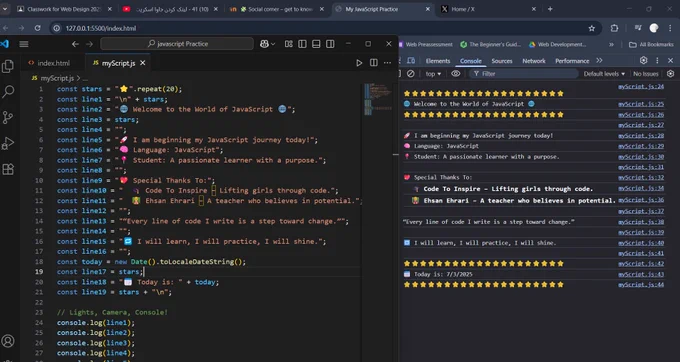
Task: Open the Sources tab in DevTools
Action: 502,61
